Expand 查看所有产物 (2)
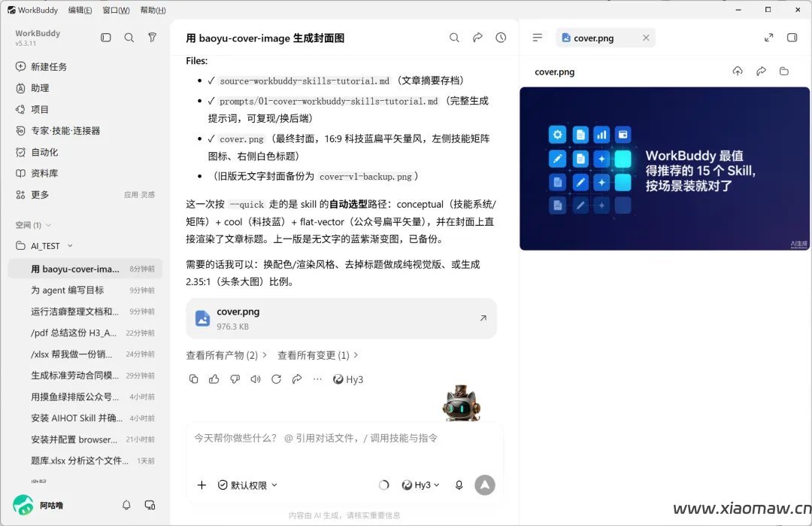This screenshot has height=526, width=812. pos(226,355)
